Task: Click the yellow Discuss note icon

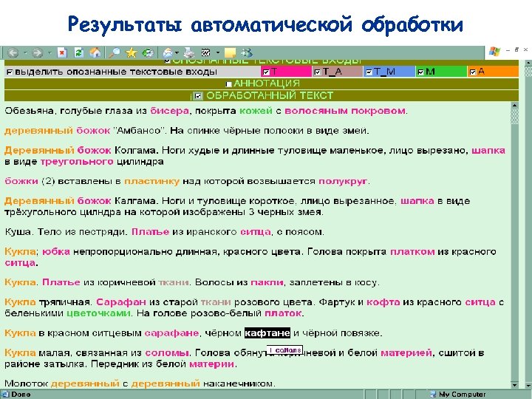Action: [231, 53]
